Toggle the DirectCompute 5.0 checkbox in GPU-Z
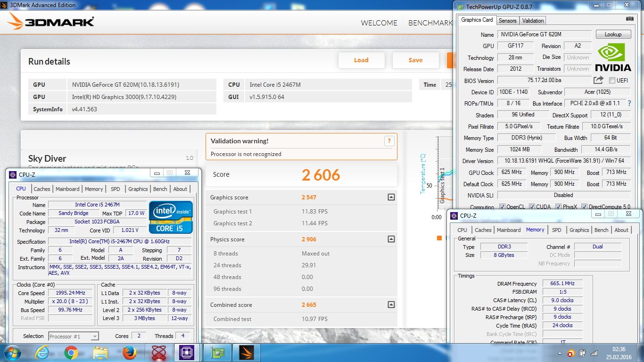 coord(584,207)
